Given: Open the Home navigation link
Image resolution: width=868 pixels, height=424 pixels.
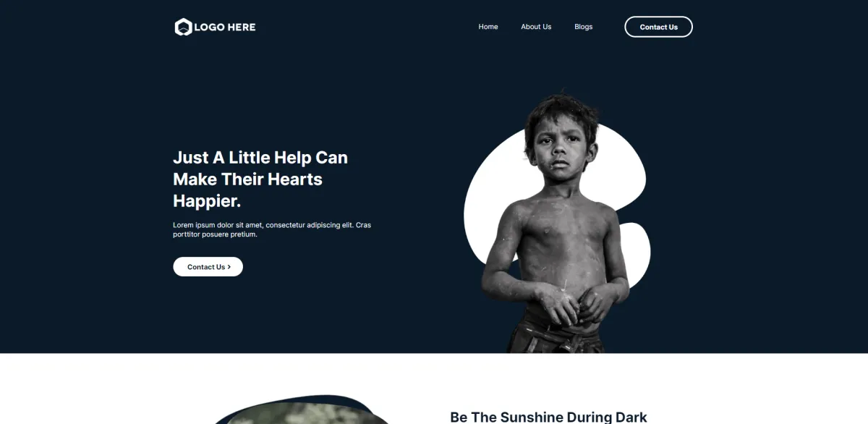Looking at the screenshot, I should click(x=488, y=27).
